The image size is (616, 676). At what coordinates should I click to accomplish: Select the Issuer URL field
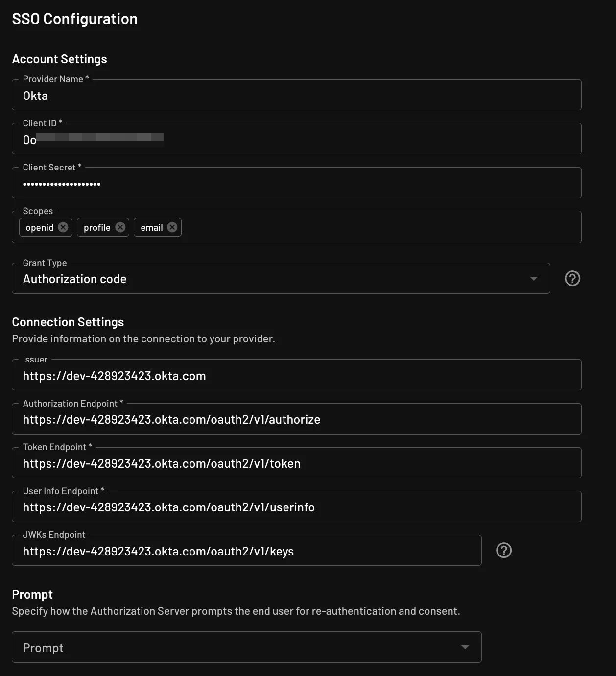coord(296,375)
